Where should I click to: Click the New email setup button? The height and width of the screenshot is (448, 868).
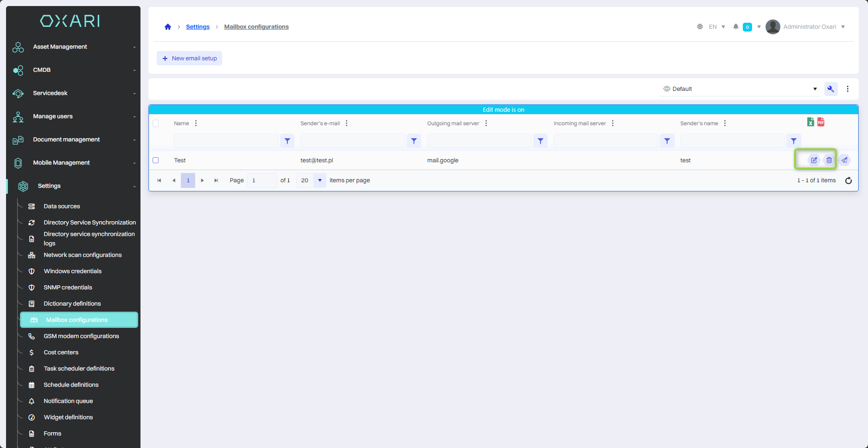[x=189, y=58]
